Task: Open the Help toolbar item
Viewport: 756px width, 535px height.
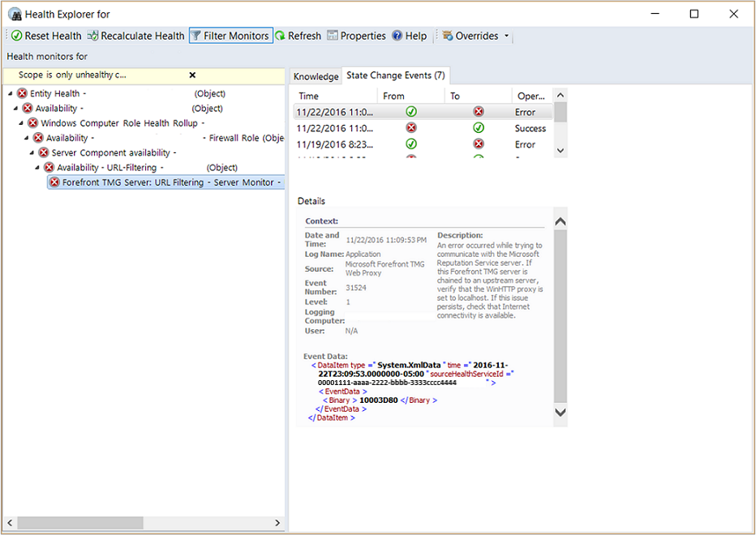Action: [x=410, y=36]
